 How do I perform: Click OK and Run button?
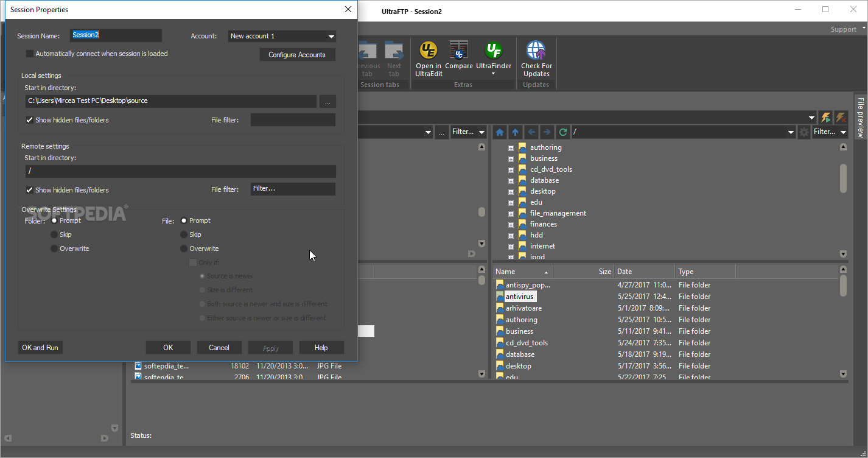pos(40,348)
